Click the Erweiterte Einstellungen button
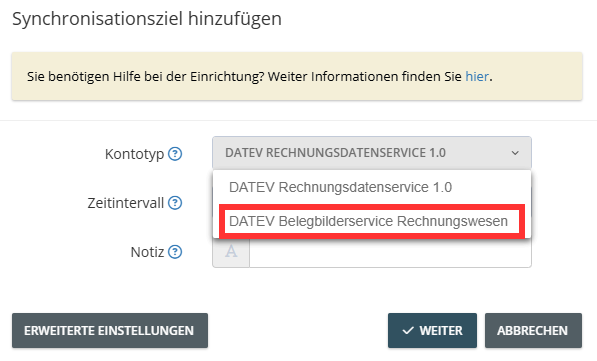The width and height of the screenshot is (597, 361). 110,331
